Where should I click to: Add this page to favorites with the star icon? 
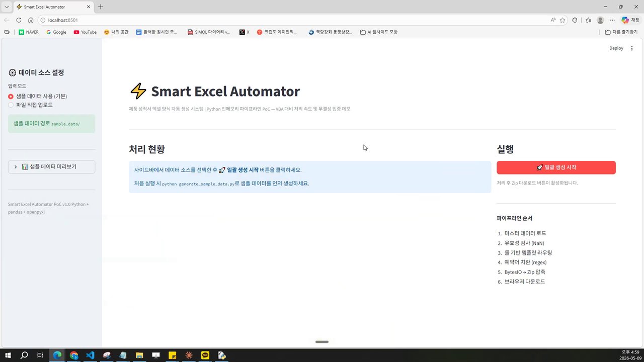pos(562,20)
